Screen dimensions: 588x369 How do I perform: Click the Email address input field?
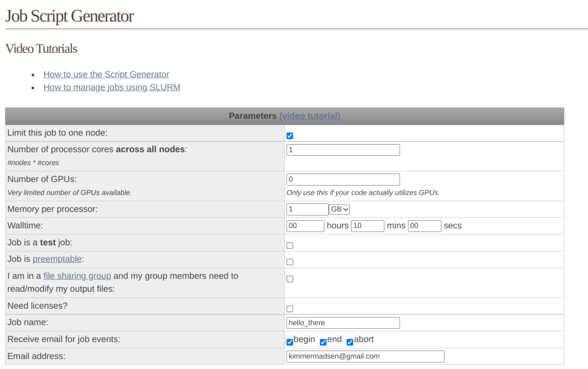[x=365, y=357]
